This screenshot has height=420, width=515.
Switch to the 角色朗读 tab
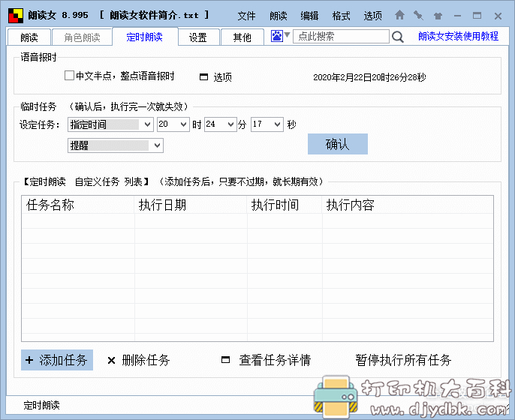(x=82, y=37)
